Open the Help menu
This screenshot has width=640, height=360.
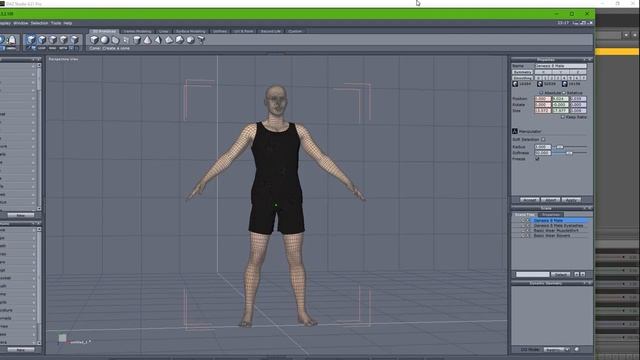[x=68, y=23]
